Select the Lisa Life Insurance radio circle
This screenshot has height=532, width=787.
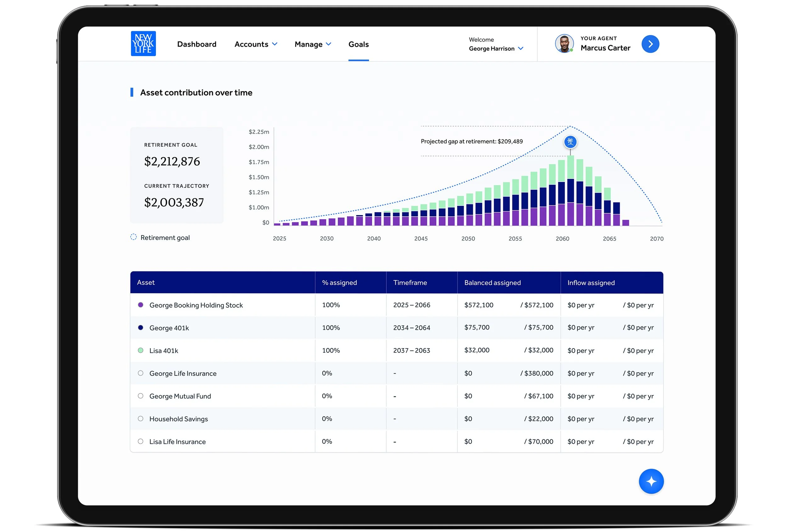[x=140, y=441]
